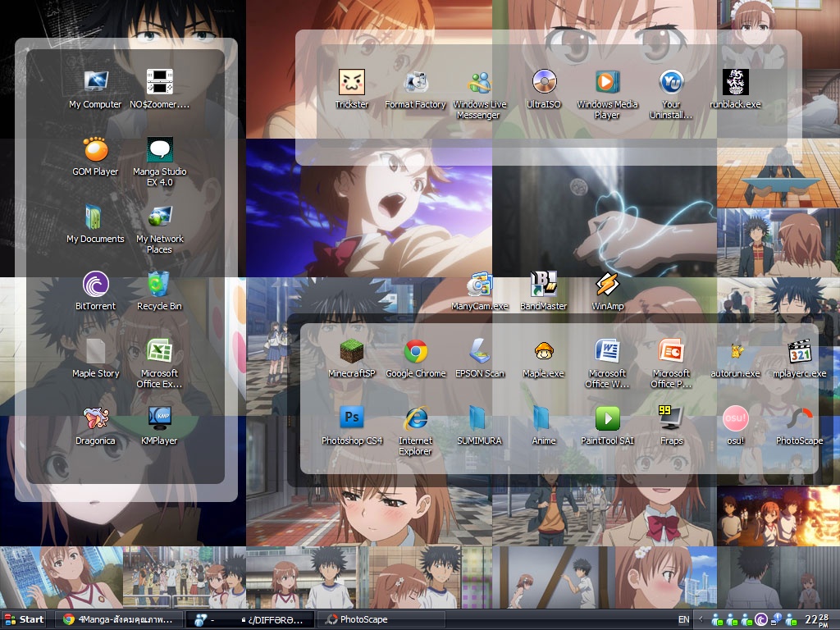Click the taskbar clock showing 22:28

point(816,620)
